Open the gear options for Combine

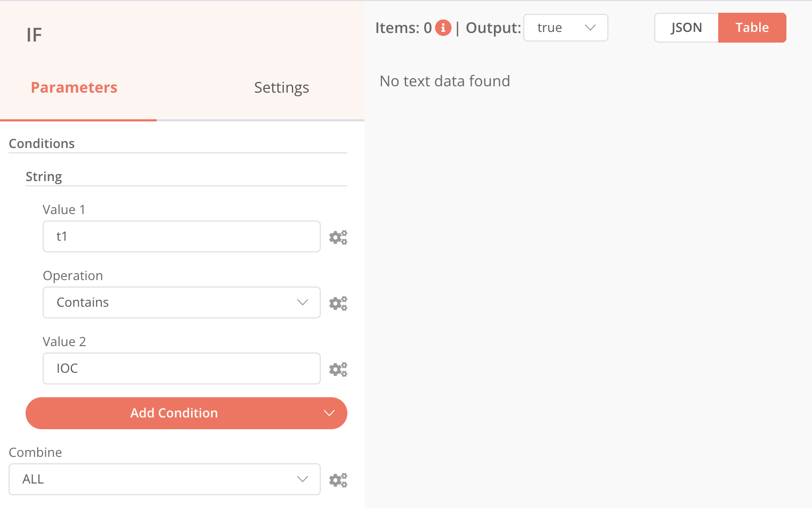click(x=338, y=480)
